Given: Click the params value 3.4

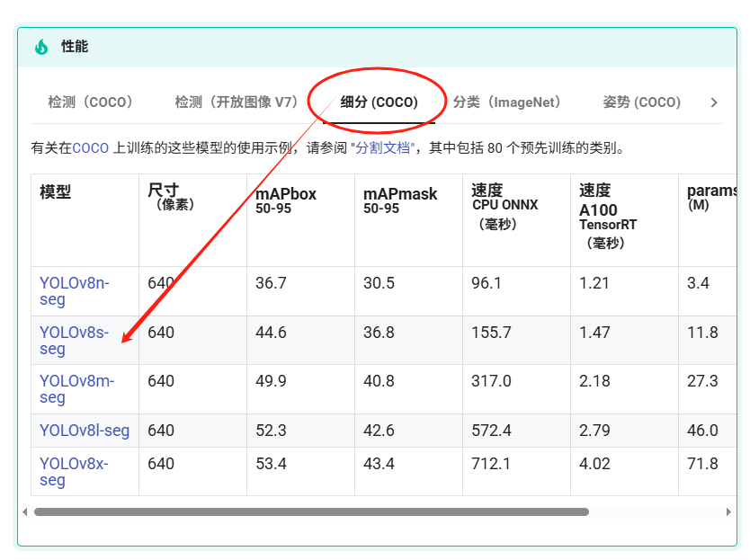Looking at the screenshot, I should (x=698, y=282).
